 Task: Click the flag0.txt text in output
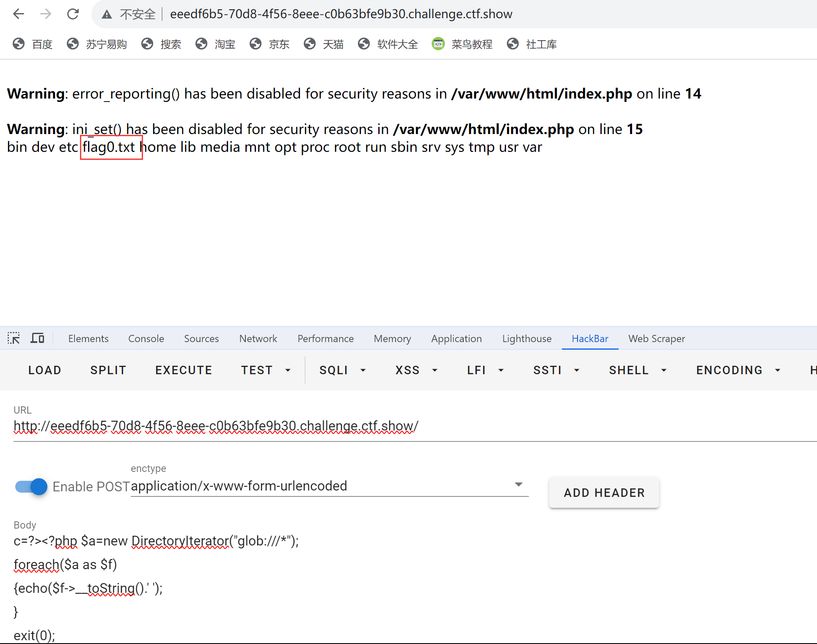point(109,147)
